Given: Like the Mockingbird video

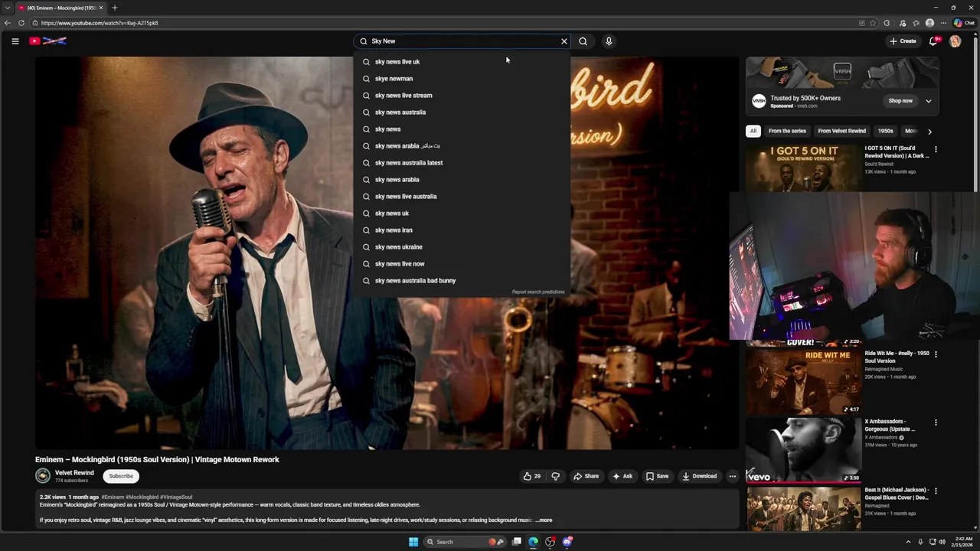Looking at the screenshot, I should tap(532, 476).
